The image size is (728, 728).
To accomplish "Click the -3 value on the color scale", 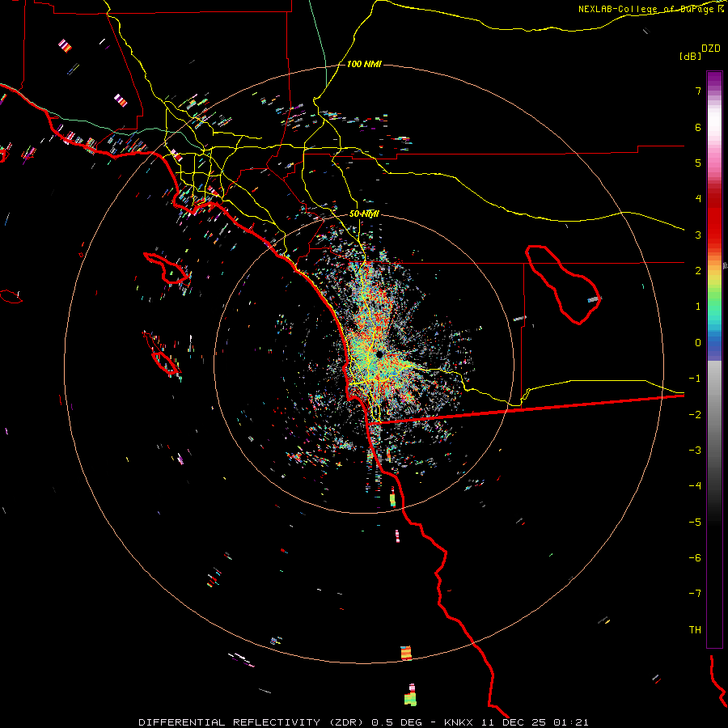I will point(695,451).
